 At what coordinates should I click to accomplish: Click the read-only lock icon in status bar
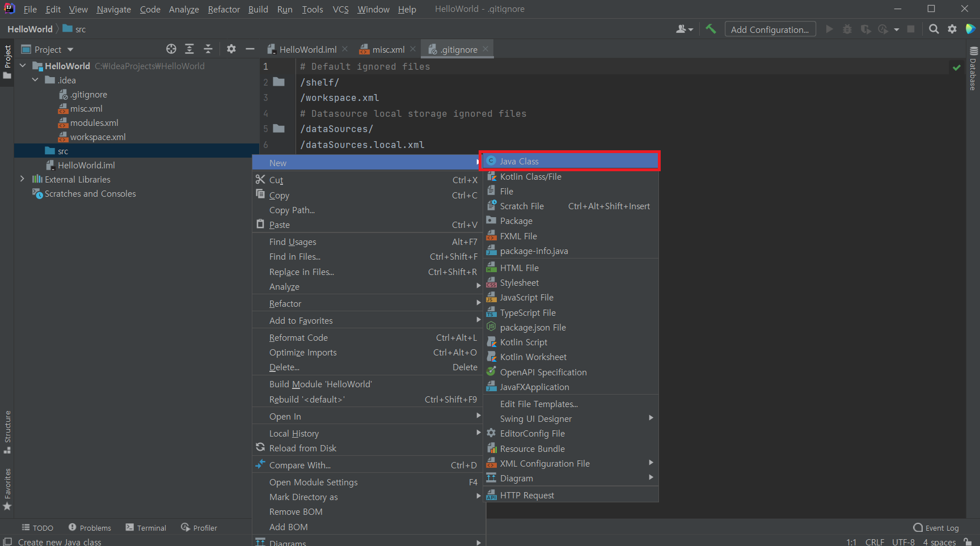[x=968, y=542]
